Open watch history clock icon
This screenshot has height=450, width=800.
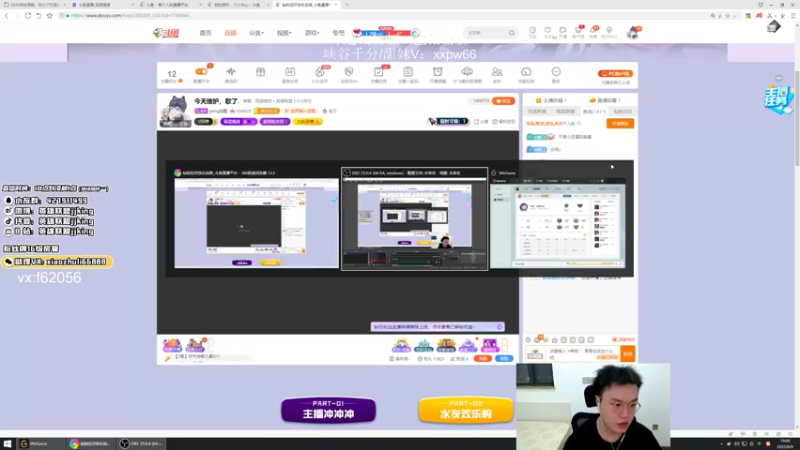[x=532, y=32]
